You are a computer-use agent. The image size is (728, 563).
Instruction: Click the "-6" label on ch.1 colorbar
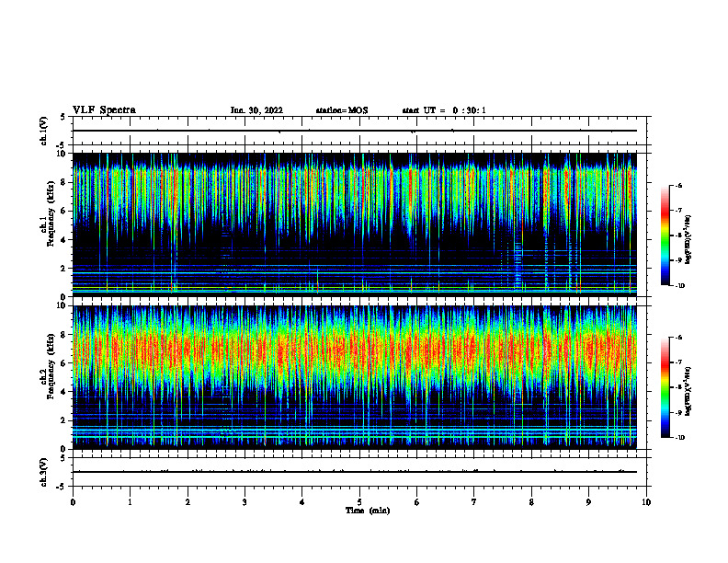(678, 185)
